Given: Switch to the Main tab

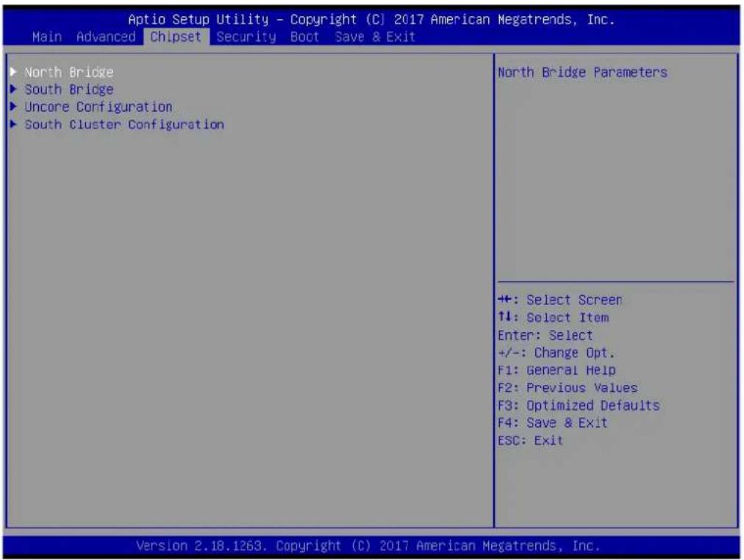Looking at the screenshot, I should coord(47,37).
